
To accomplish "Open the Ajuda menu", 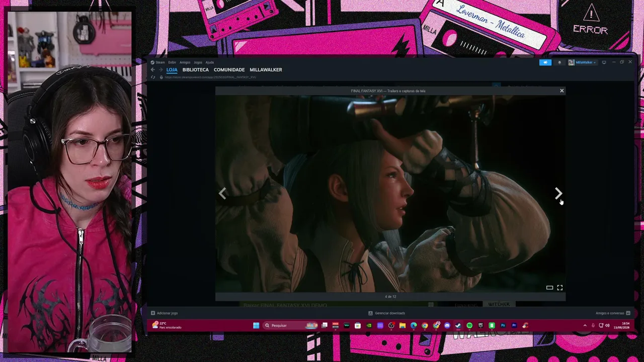I will coord(210,62).
